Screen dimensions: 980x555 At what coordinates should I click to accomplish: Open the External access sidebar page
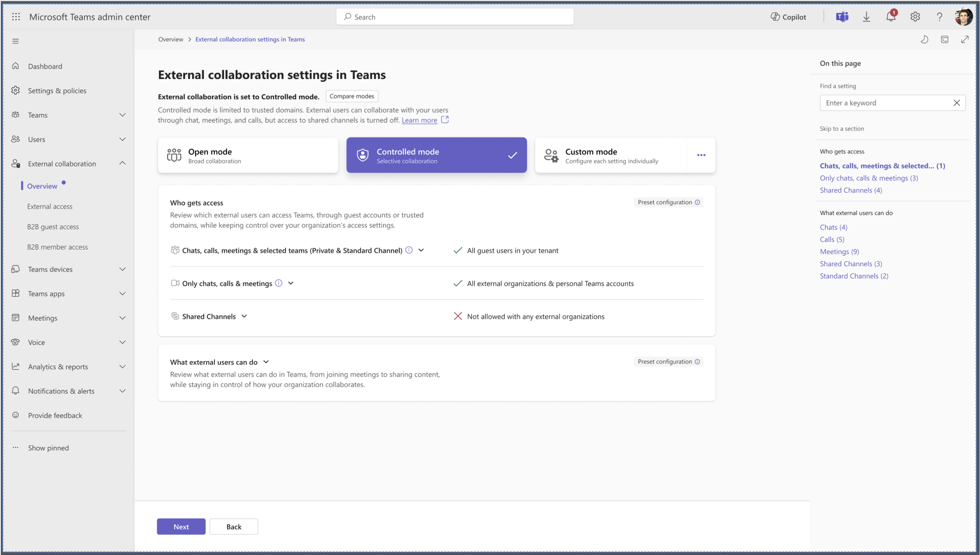click(x=50, y=206)
